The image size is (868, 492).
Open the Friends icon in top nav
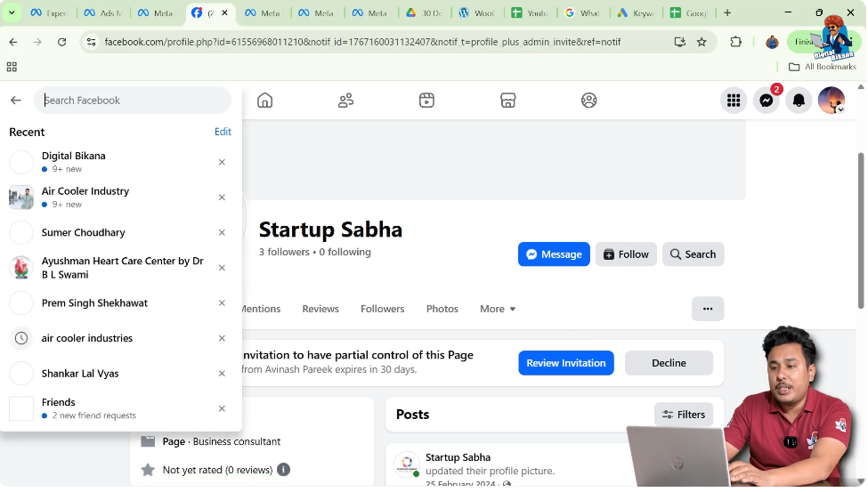pyautogui.click(x=346, y=101)
